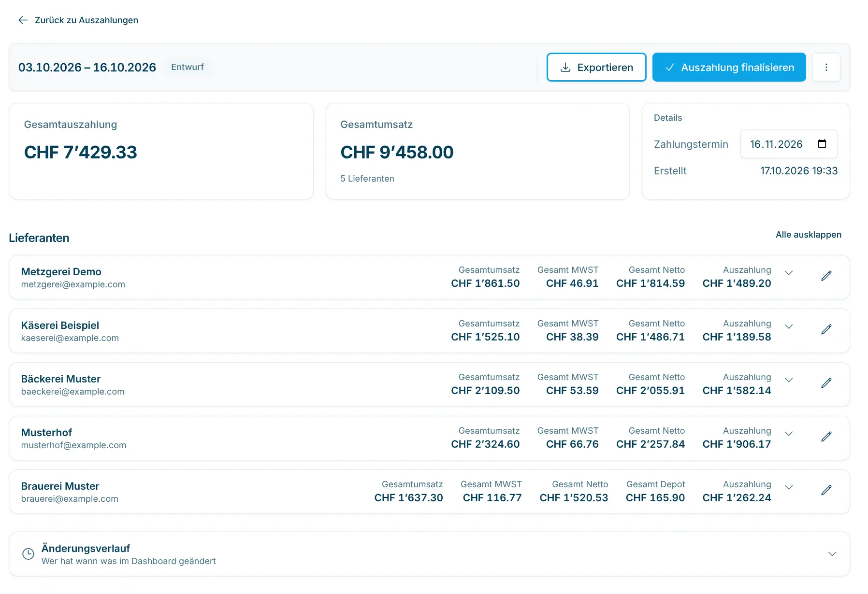Click the Erstellt value 17.10.2026 19:33

pos(798,171)
